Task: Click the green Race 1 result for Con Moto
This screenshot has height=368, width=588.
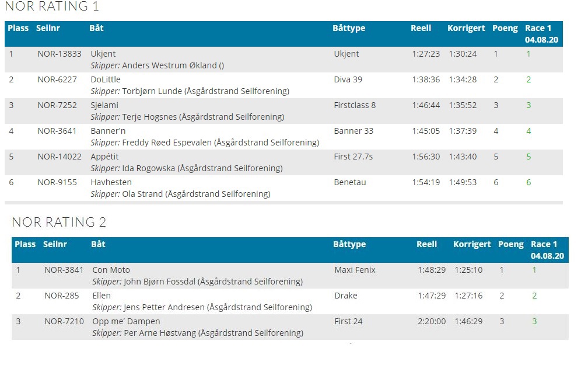Action: (534, 270)
